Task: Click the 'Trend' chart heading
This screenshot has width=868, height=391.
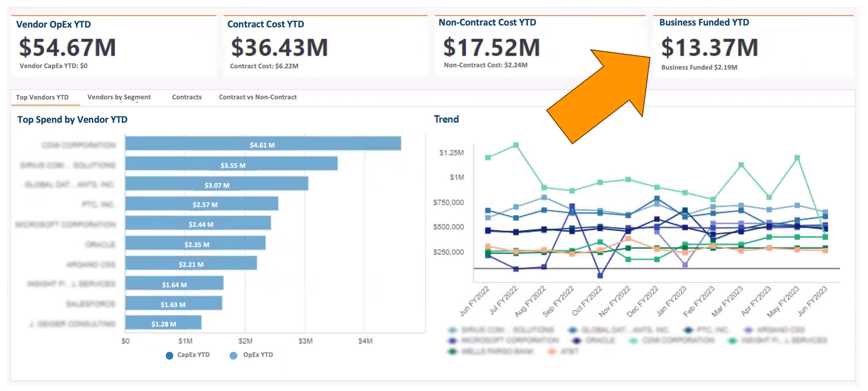Action: click(x=446, y=119)
